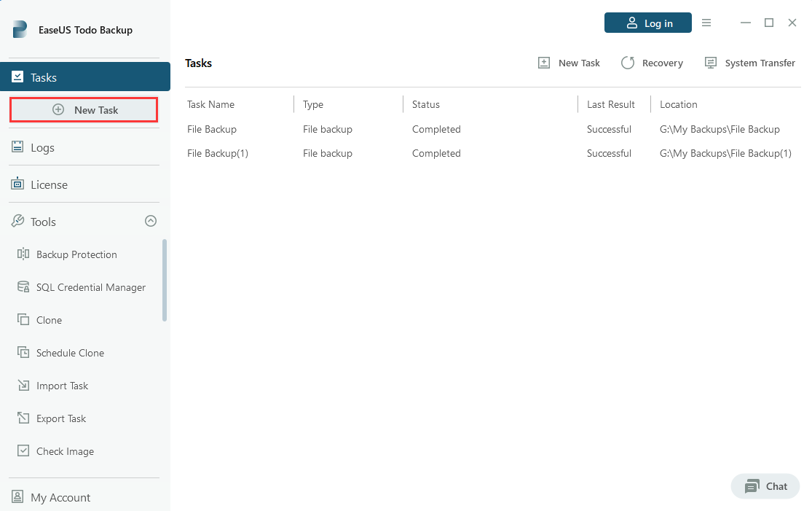Collapse the Tools section chevron
Viewport: 812px width, 511px height.
pyautogui.click(x=151, y=222)
